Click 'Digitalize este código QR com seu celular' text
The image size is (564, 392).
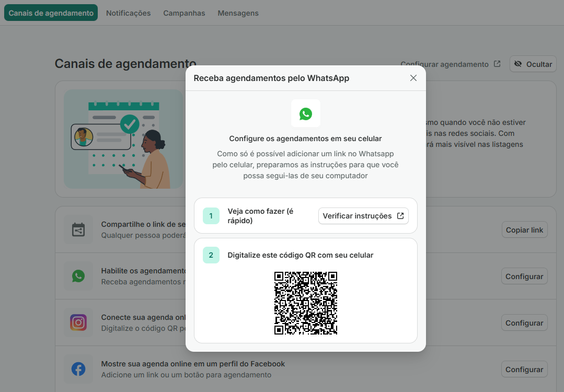[x=301, y=255]
